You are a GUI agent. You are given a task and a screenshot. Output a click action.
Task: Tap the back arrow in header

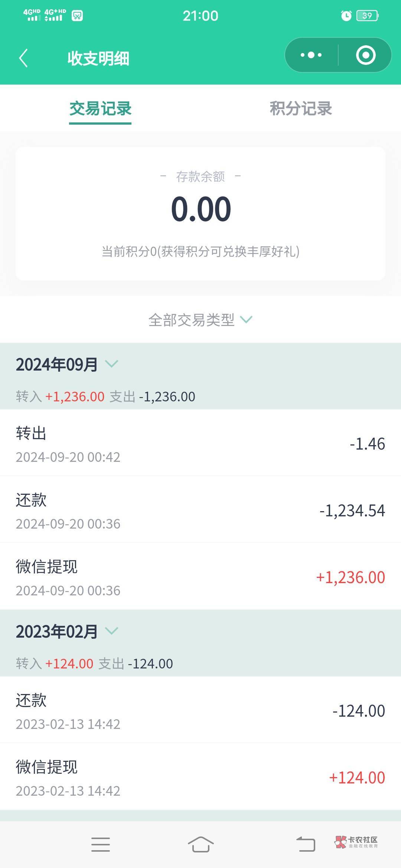[x=23, y=58]
